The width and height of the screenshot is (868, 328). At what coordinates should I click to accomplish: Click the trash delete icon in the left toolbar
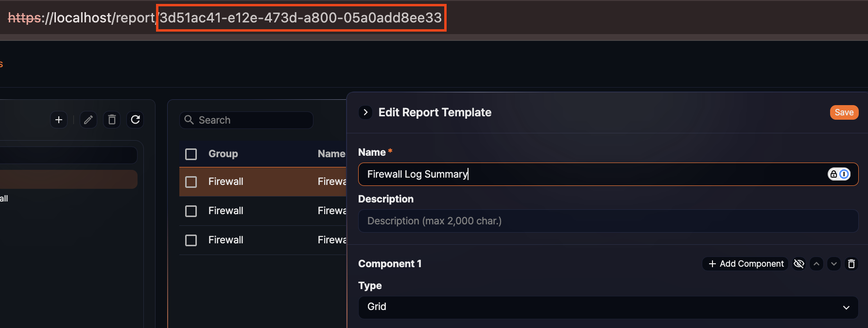point(111,120)
